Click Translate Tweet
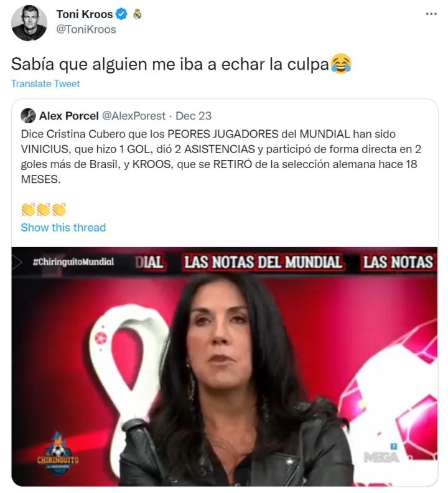 coord(45,83)
